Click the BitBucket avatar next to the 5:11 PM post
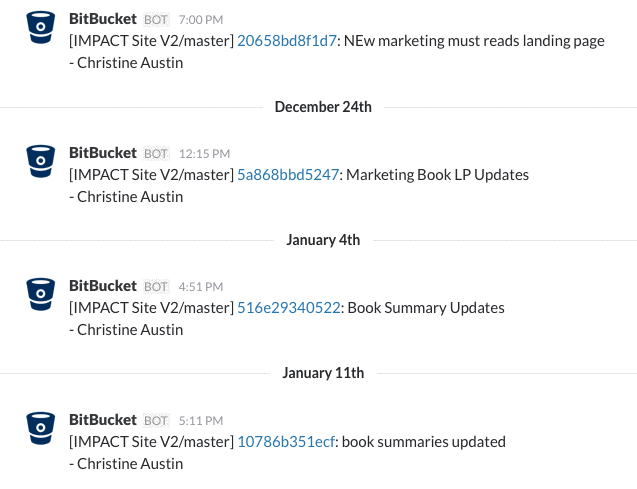 pyautogui.click(x=41, y=428)
